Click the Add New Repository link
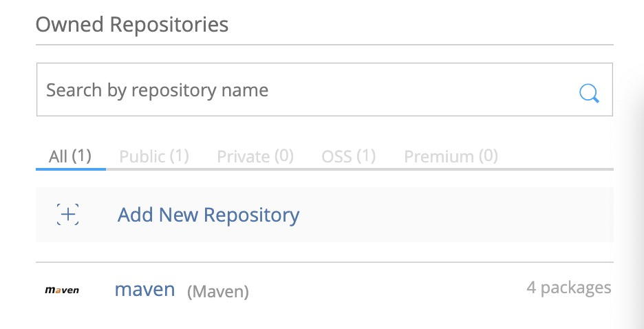This screenshot has height=329, width=644. coord(208,215)
